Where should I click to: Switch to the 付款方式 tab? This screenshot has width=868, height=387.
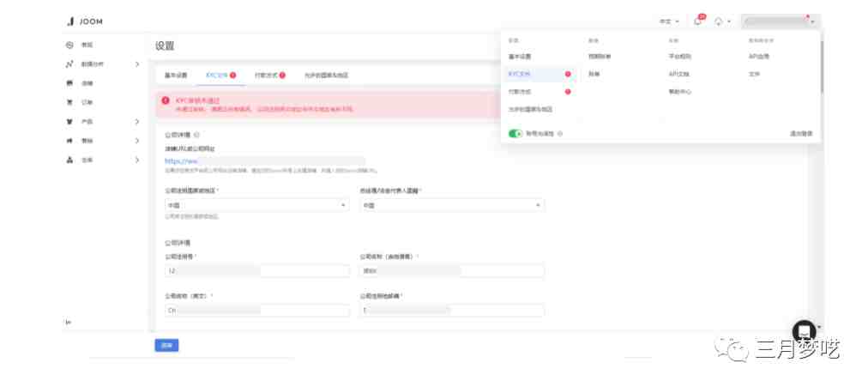(x=269, y=76)
